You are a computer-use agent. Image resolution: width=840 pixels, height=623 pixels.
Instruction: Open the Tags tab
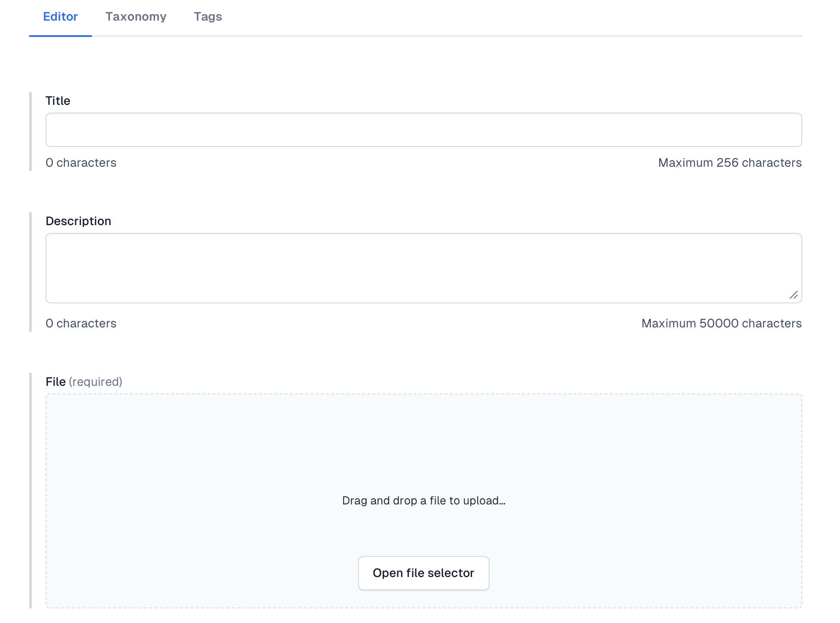pyautogui.click(x=208, y=17)
